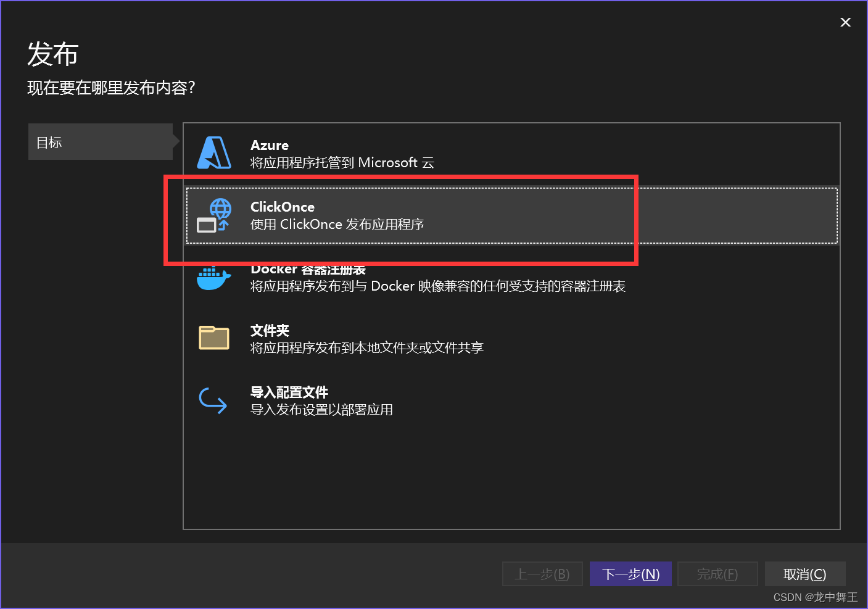Select the 导入配置文件 title text

tap(289, 392)
